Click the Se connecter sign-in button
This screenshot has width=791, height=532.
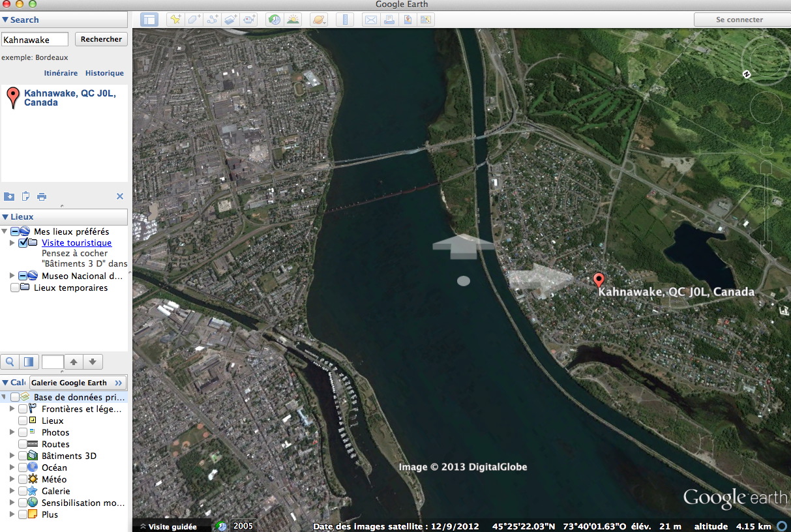[x=739, y=20]
